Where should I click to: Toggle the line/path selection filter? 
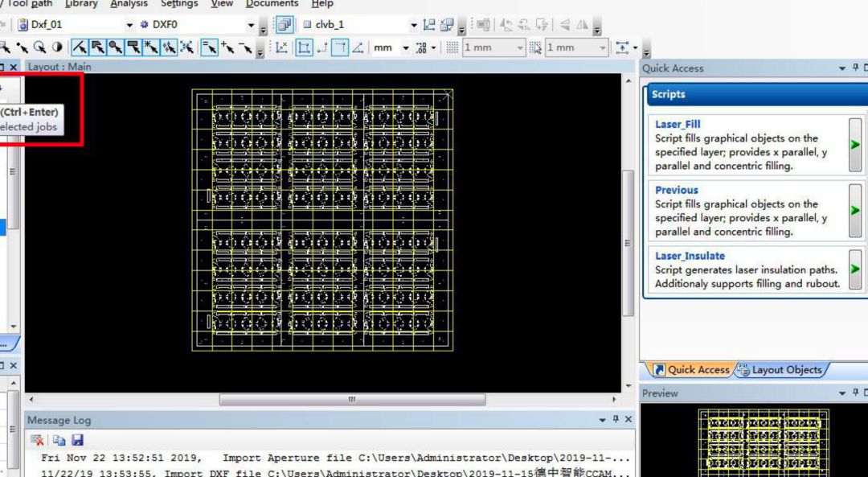[80, 47]
